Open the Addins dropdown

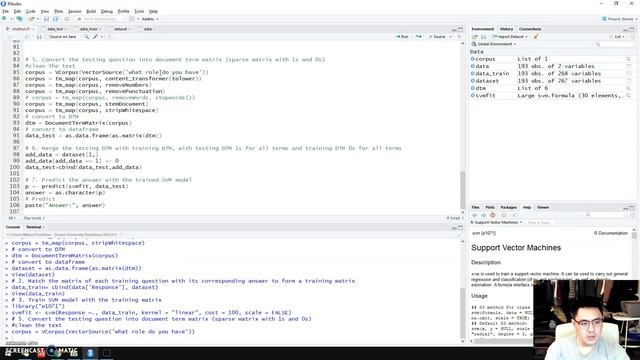tap(150, 19)
